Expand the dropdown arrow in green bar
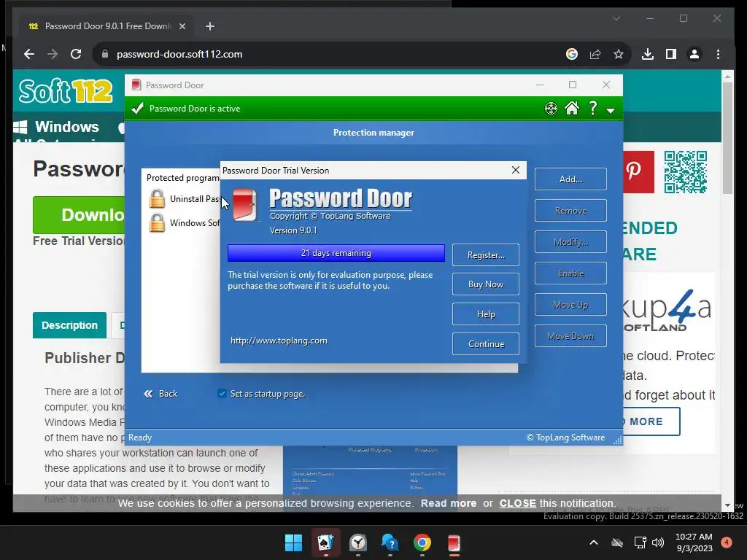The width and height of the screenshot is (747, 560). coord(611,111)
